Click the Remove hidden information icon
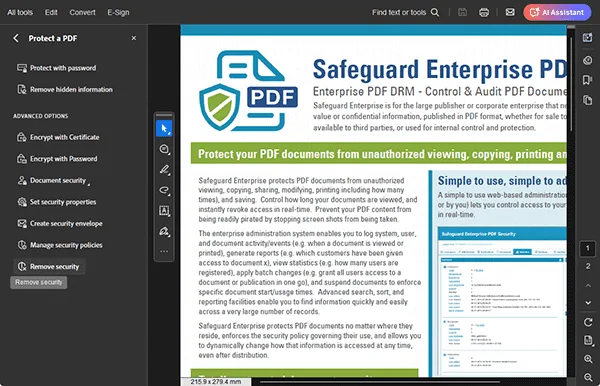Viewport: 600px width, 386px height. [22, 90]
